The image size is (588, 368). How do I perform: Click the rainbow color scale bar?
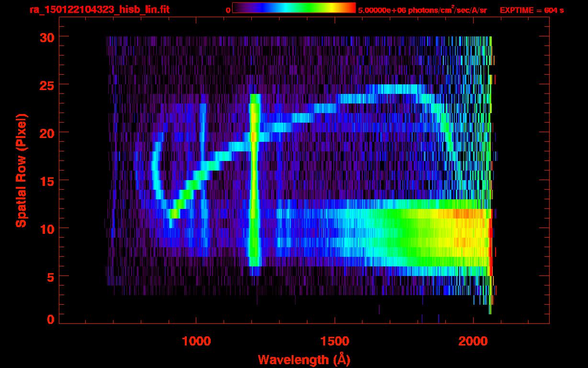pyautogui.click(x=294, y=8)
